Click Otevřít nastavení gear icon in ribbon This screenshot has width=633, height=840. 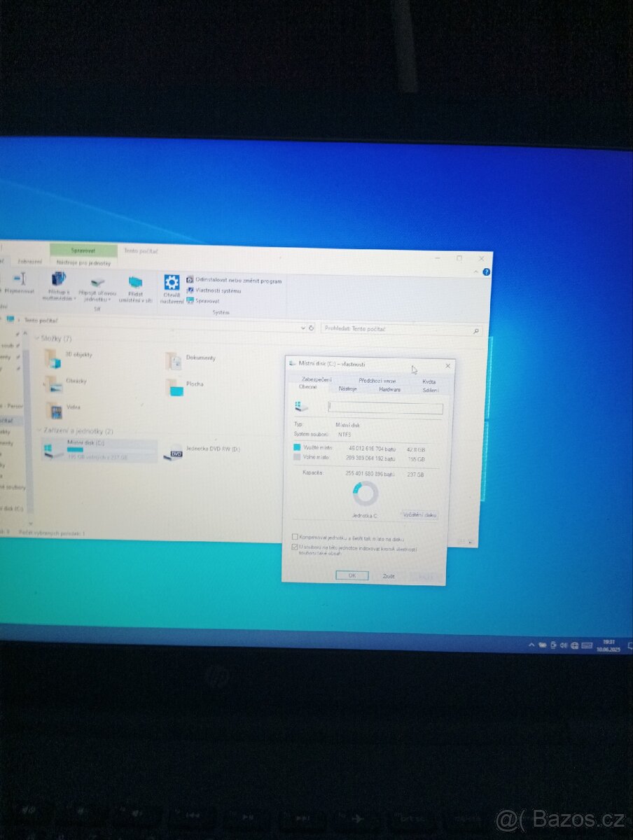pos(172,282)
